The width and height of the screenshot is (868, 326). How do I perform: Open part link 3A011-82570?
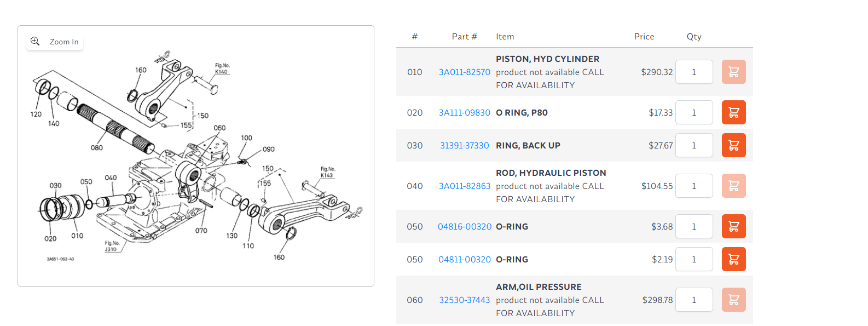pos(464,72)
